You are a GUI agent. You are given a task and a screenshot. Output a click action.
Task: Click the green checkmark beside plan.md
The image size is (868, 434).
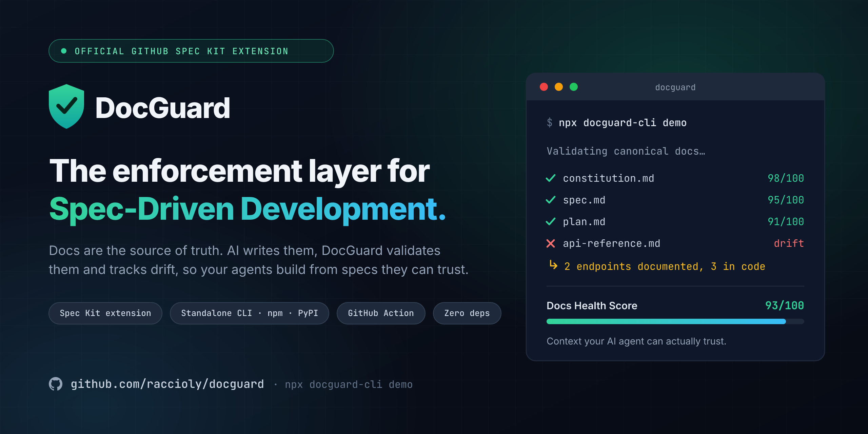click(551, 221)
